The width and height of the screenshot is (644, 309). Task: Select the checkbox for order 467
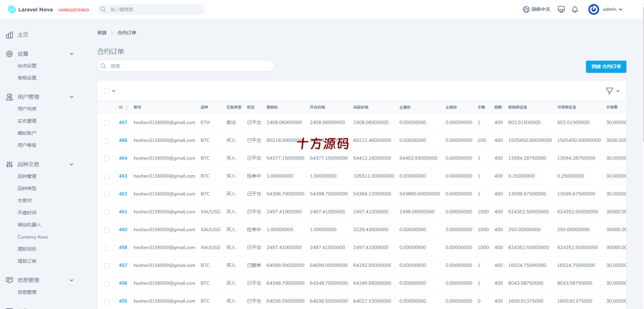(x=107, y=122)
